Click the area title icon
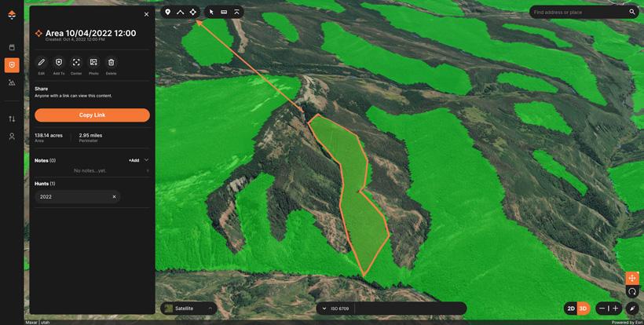 pos(38,33)
